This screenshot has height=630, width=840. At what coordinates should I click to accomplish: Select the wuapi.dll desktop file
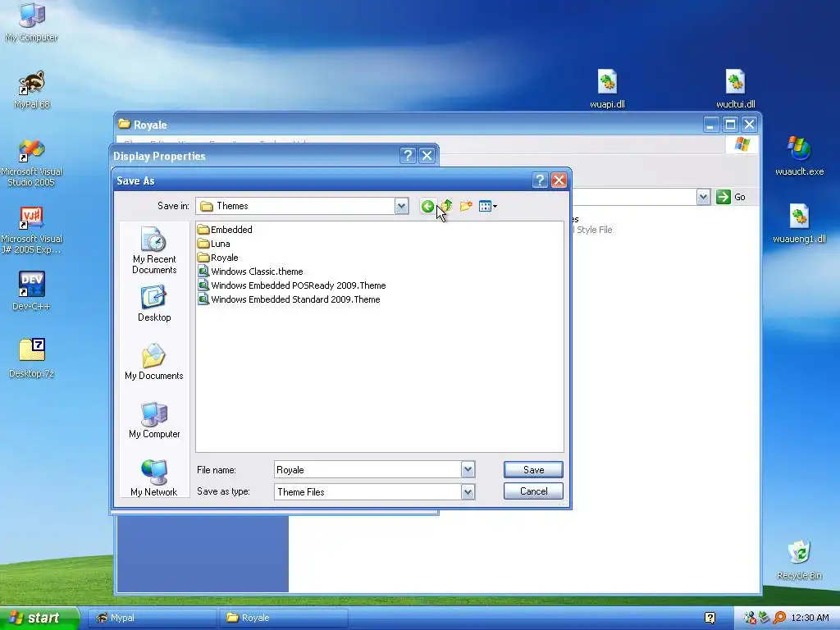(x=607, y=89)
